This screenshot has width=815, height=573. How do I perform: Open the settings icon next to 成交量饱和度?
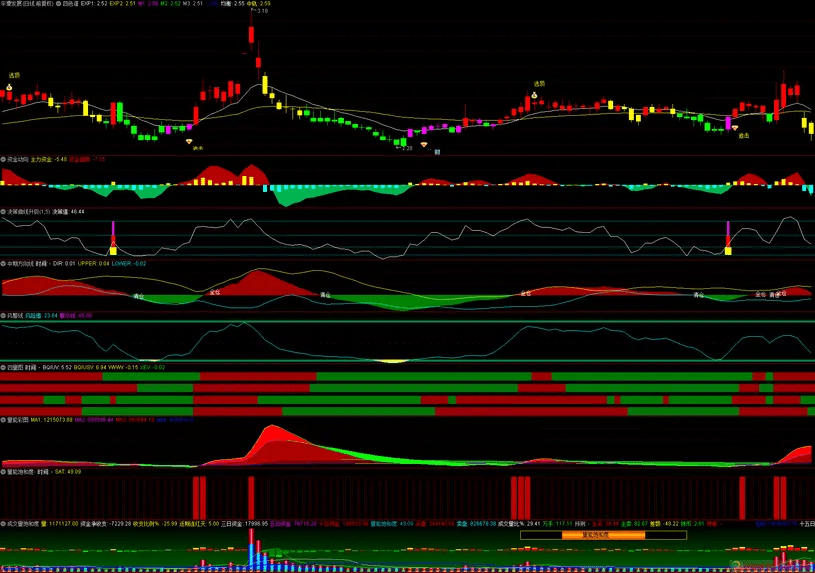tap(3, 524)
